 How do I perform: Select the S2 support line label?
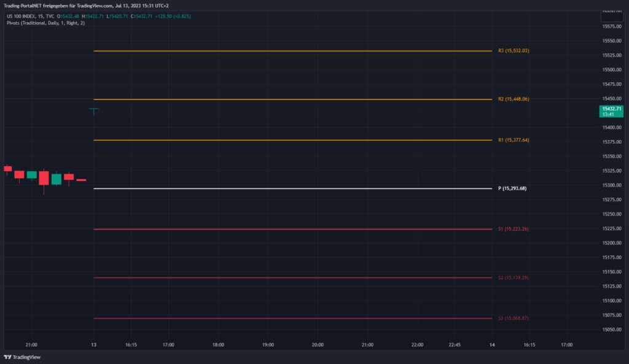(x=513, y=278)
